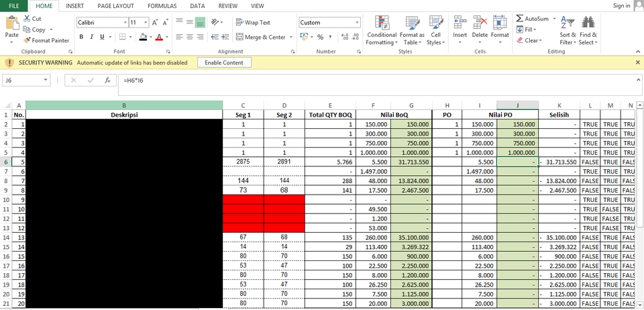Expand the formula bar chevron
The width and height of the screenshot is (644, 310).
coord(638,80)
